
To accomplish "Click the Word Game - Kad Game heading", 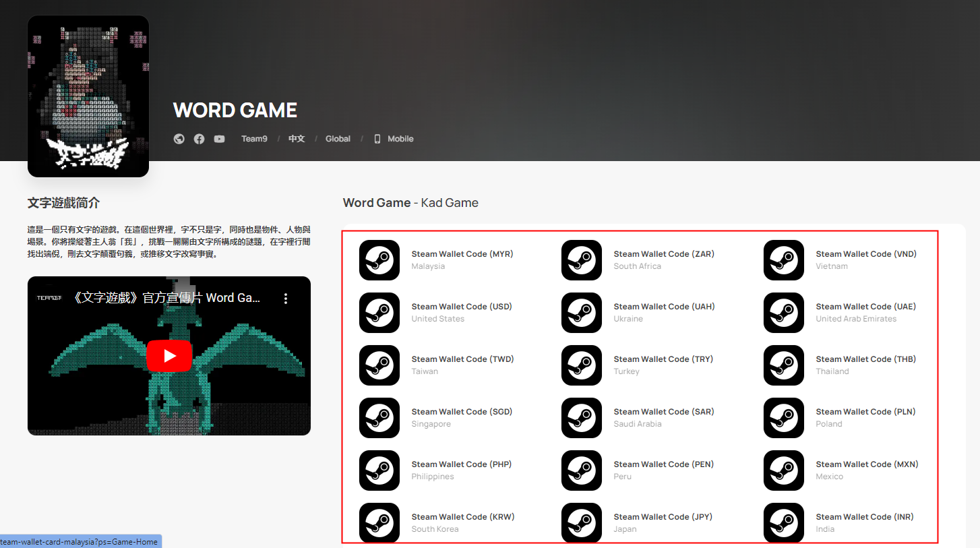I will (410, 203).
